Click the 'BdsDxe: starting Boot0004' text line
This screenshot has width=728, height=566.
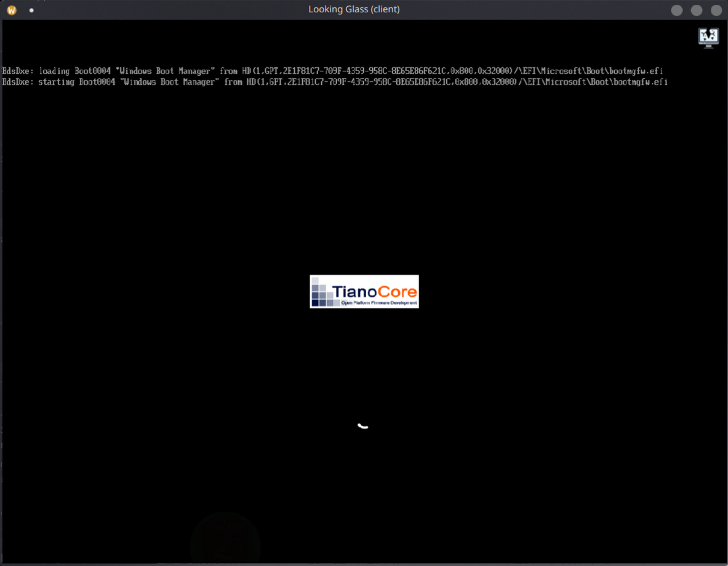[335, 83]
